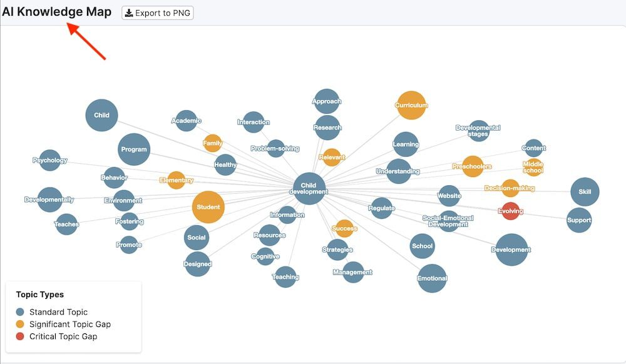Select the Social-Emotional Development node
The image size is (626, 364).
coord(448,221)
